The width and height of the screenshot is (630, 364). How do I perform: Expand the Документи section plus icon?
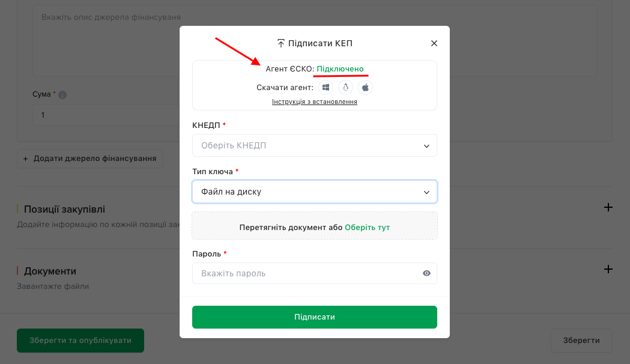[608, 269]
